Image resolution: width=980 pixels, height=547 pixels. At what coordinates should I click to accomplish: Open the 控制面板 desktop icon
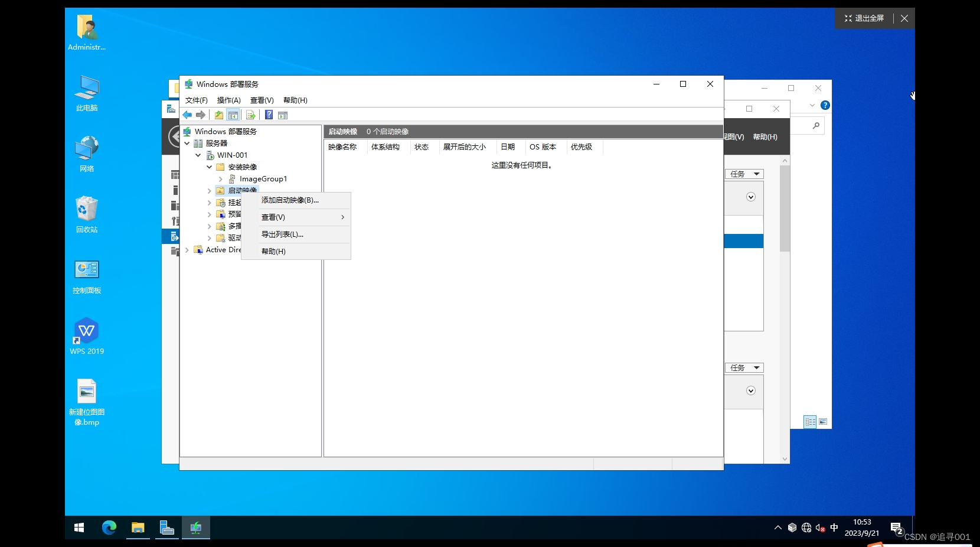pyautogui.click(x=87, y=276)
